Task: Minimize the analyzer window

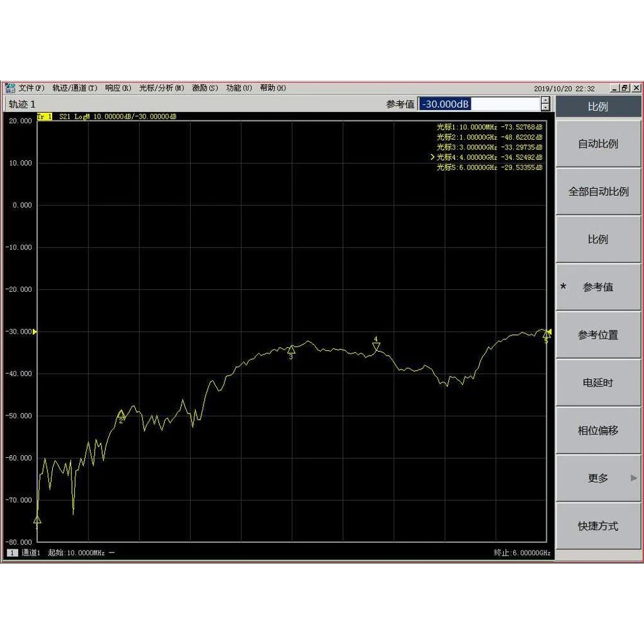Action: click(x=614, y=88)
